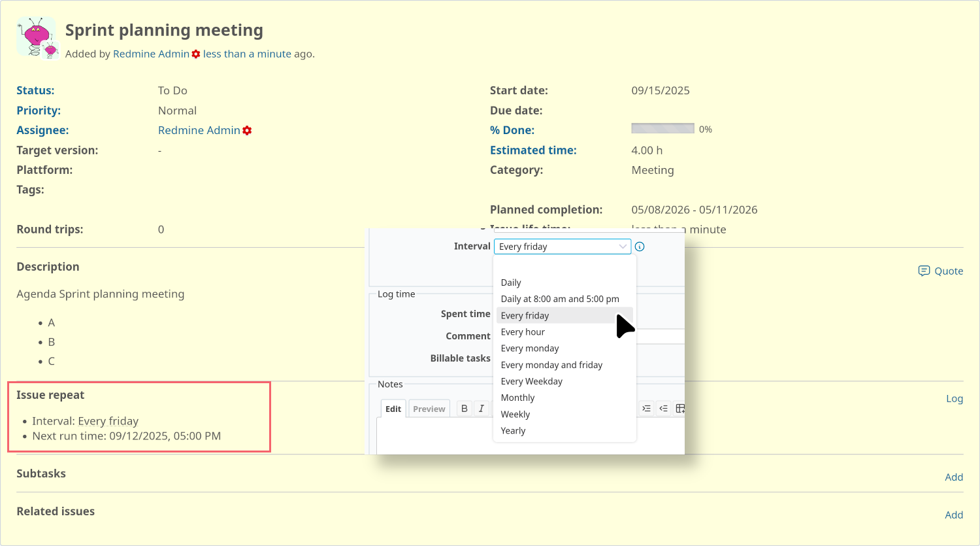
Task: Click the 'less than a minute' timestamp link
Action: tap(247, 54)
